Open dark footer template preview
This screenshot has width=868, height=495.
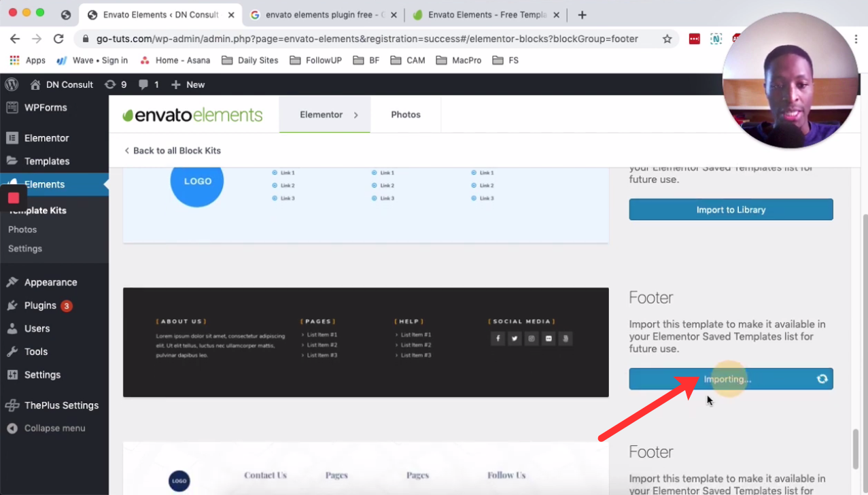pyautogui.click(x=366, y=342)
